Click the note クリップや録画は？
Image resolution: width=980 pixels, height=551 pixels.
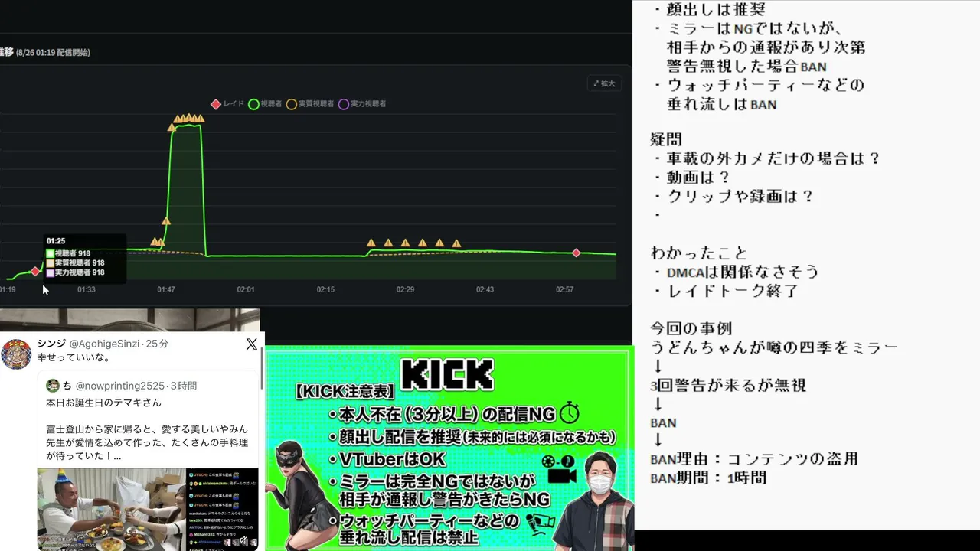point(734,196)
